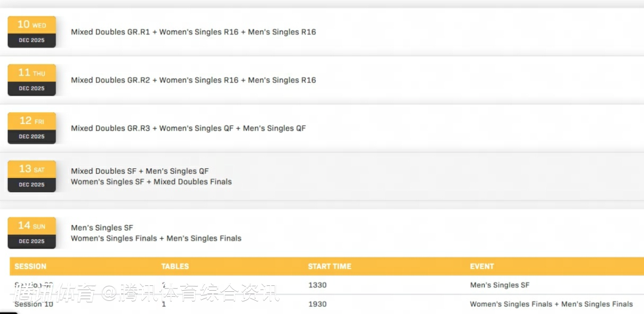Expand the Mixed Doubles GR.R3 schedule row

188,128
